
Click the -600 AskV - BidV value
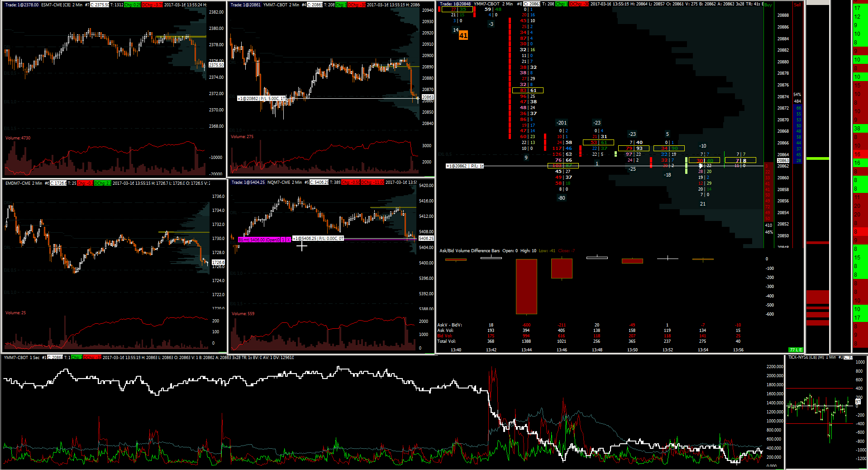[526, 325]
